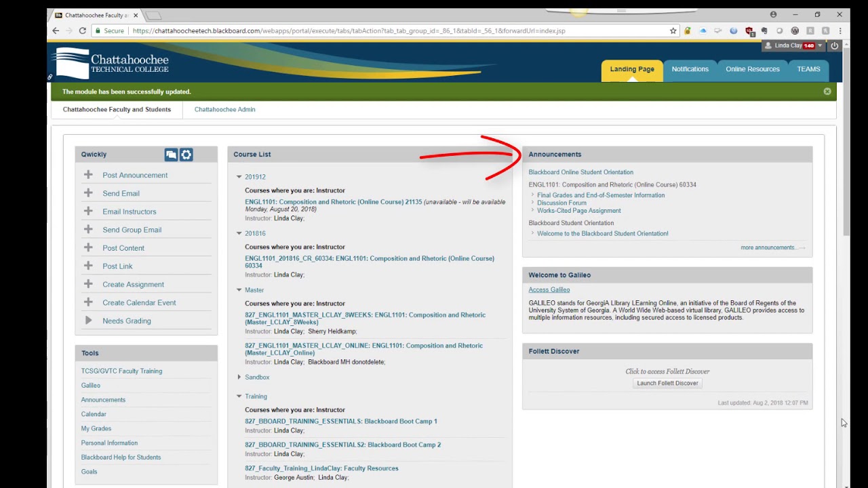Open the Online Resources tab
The image size is (868, 488).
753,69
